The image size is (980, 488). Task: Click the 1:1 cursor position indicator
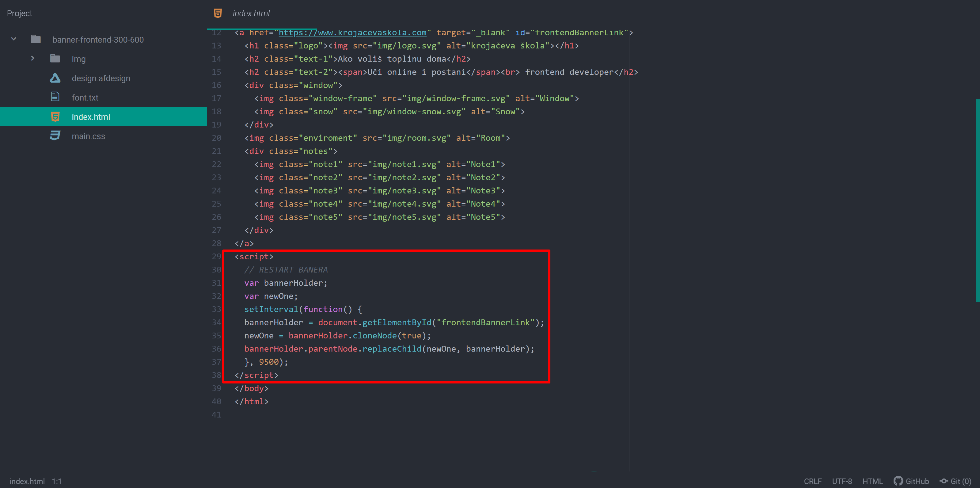pyautogui.click(x=57, y=481)
